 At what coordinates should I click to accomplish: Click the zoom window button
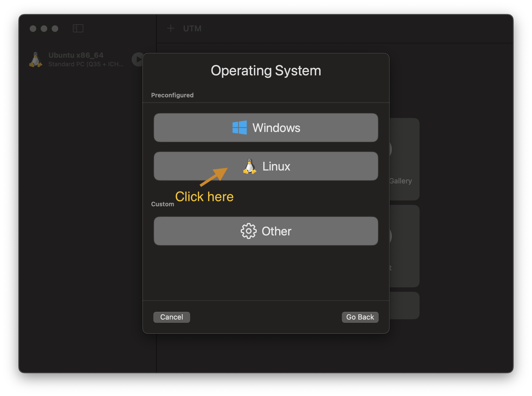click(x=55, y=29)
